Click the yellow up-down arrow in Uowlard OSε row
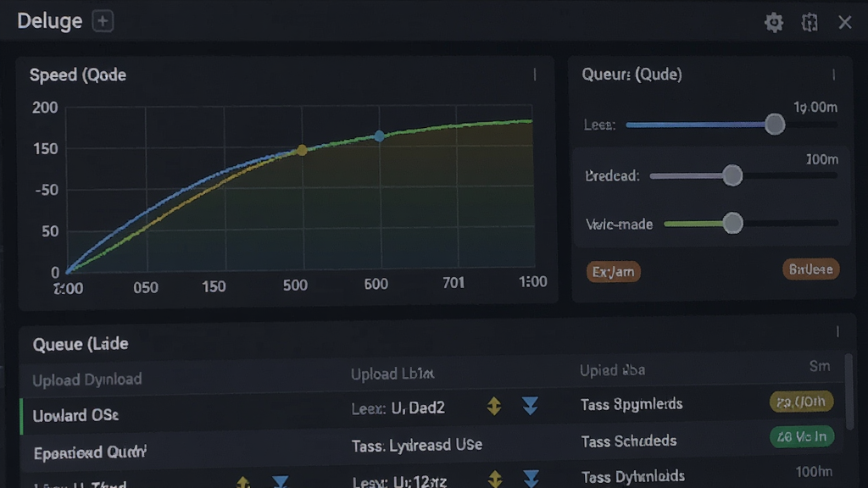This screenshot has width=868, height=488. [494, 406]
